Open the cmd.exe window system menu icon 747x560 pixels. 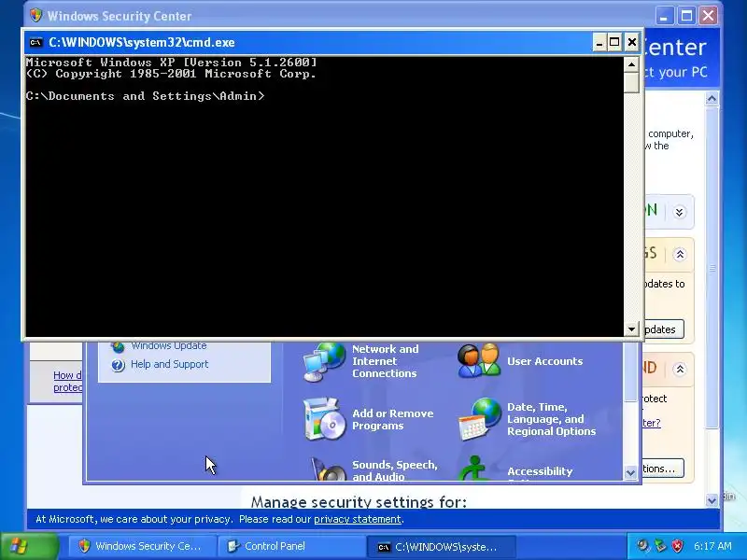[35, 42]
